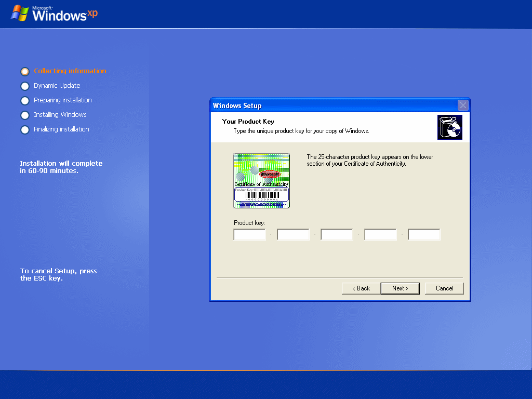Click the "Dynamic Update" text
This screenshot has width=532, height=399.
coord(57,86)
